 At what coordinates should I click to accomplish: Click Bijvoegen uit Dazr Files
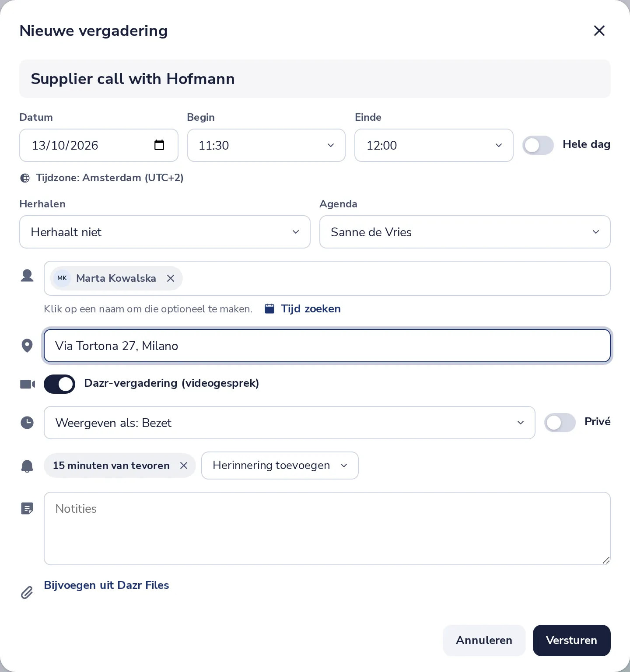click(x=106, y=585)
